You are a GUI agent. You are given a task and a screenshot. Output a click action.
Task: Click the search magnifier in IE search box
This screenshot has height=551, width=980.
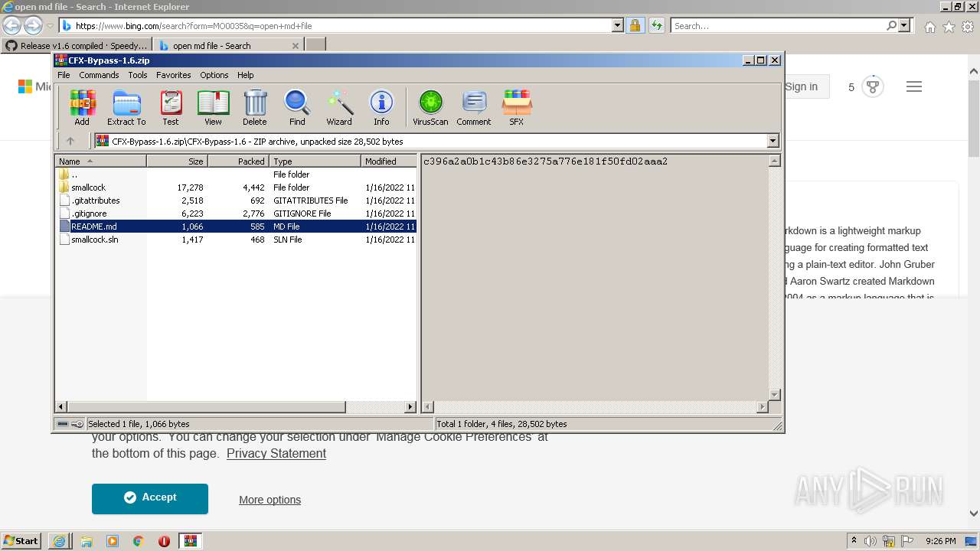[891, 25]
